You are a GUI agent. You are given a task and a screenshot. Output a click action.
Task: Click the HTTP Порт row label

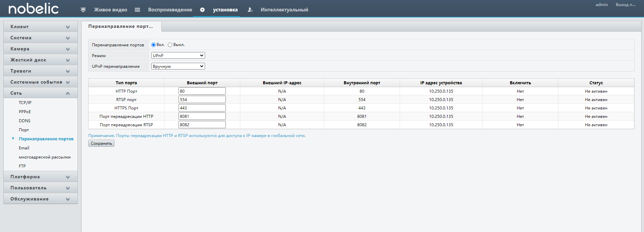126,91
